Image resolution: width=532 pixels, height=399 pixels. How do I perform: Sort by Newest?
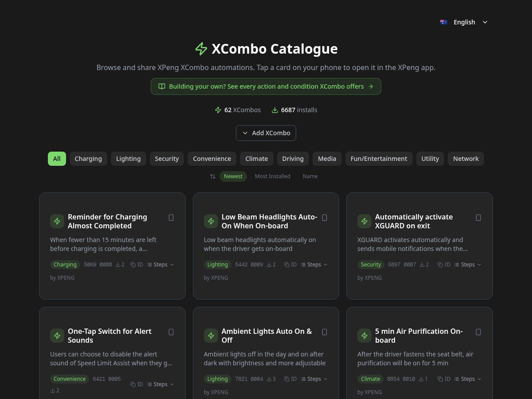pyautogui.click(x=233, y=176)
